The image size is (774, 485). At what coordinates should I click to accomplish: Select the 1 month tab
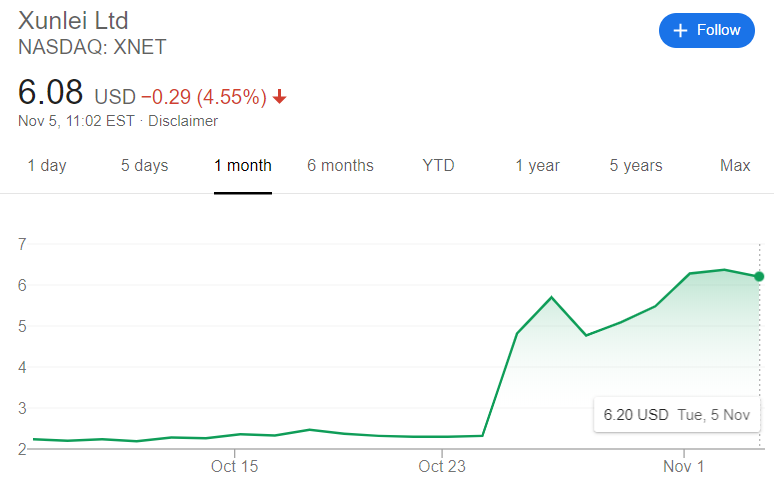point(243,165)
